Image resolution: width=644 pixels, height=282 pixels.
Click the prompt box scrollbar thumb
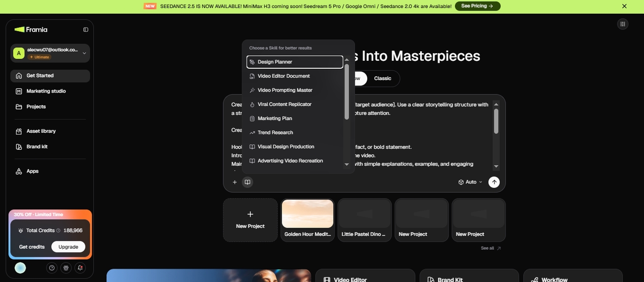496,121
